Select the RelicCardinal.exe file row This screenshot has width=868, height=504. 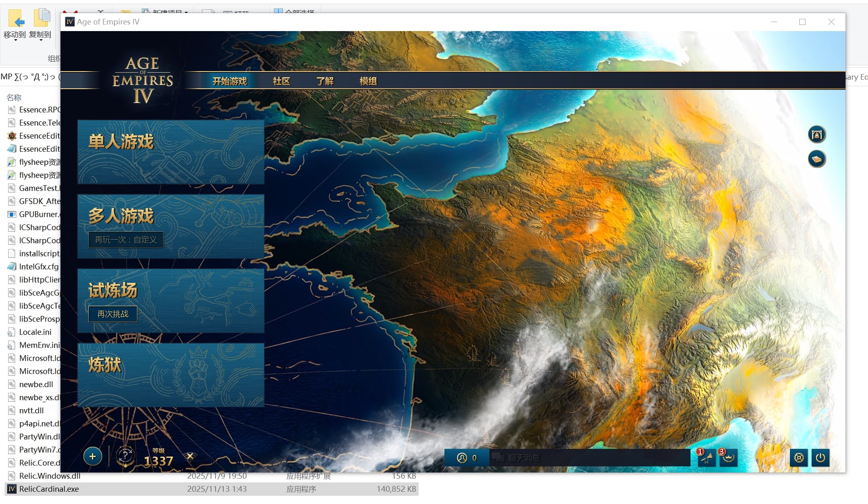click(x=49, y=489)
